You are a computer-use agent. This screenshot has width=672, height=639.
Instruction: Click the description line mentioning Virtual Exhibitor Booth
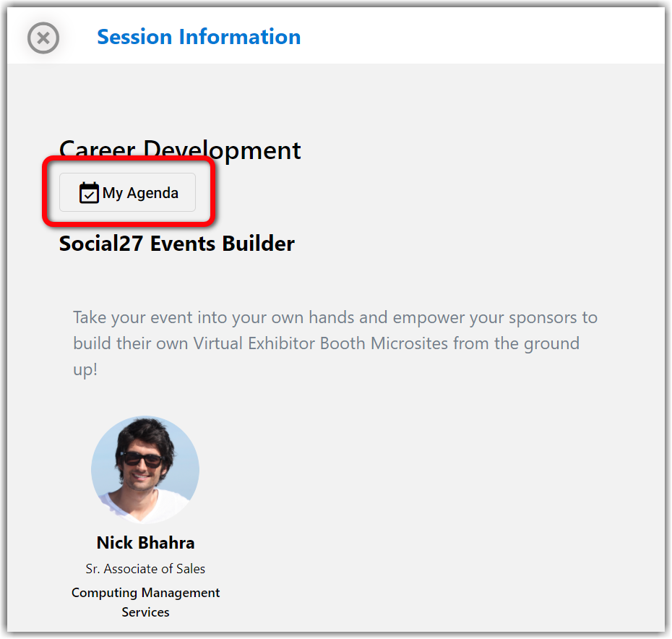(326, 343)
